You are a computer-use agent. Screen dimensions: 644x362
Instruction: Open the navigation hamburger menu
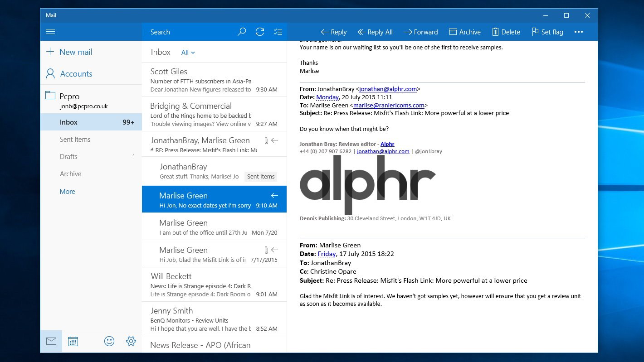tap(50, 31)
